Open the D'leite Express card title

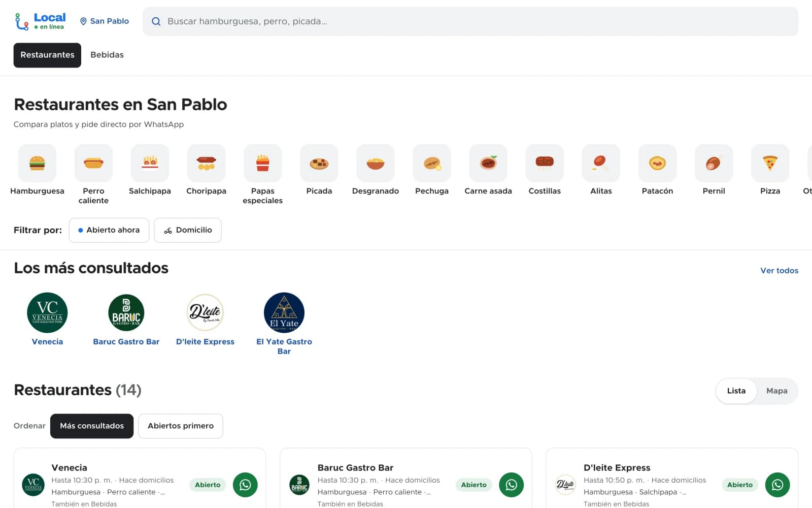tap(617, 467)
